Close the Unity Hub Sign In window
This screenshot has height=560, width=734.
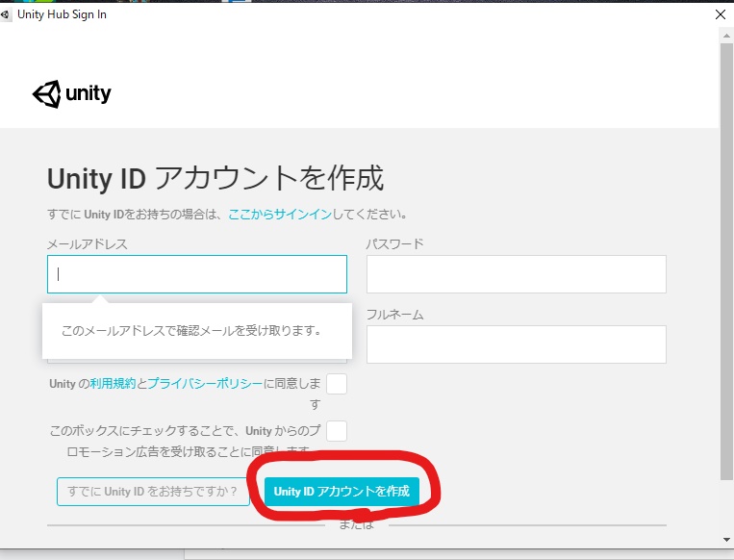tap(721, 14)
